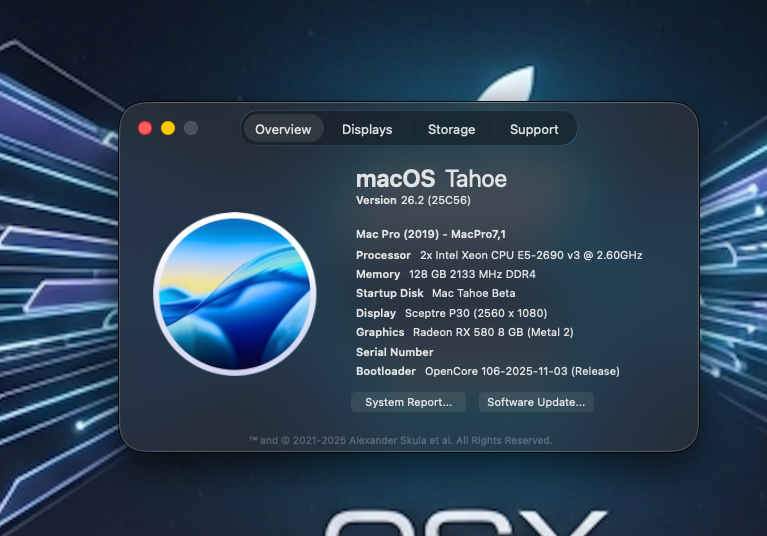Minimize the window with the yellow button

(x=168, y=128)
